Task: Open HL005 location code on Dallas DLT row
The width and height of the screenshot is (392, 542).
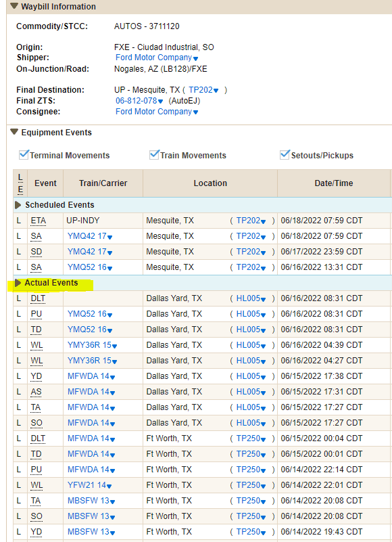Action: pyautogui.click(x=251, y=298)
